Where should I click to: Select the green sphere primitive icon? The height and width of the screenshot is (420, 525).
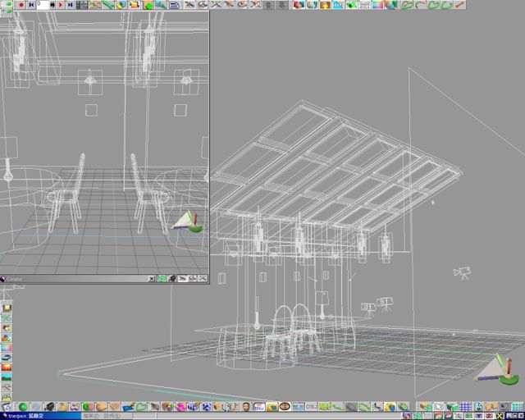coord(22,407)
